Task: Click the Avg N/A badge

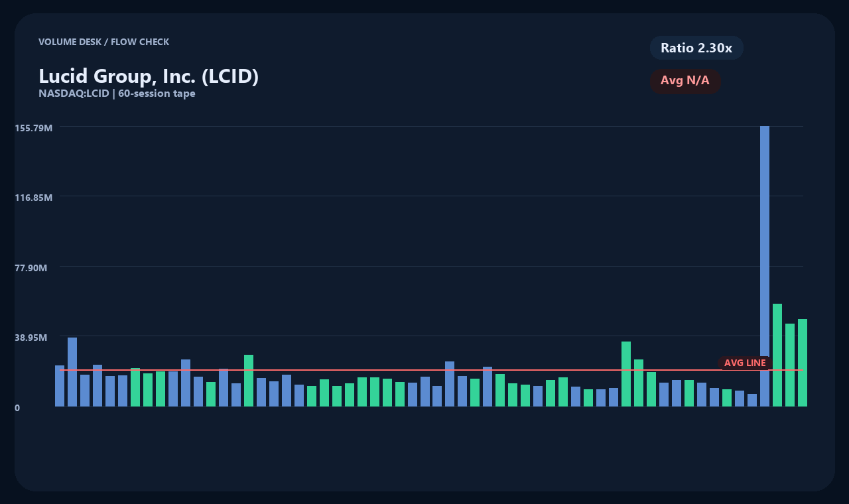Action: 685,81
